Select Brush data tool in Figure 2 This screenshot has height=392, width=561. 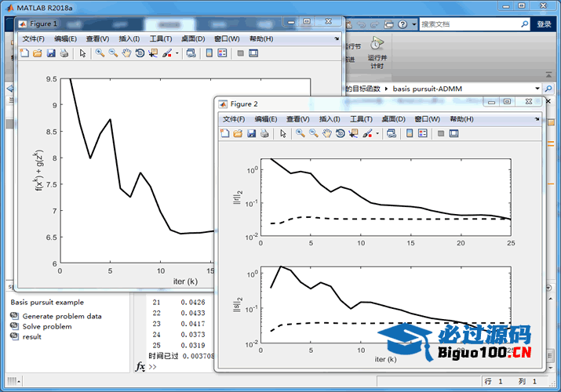click(x=367, y=133)
